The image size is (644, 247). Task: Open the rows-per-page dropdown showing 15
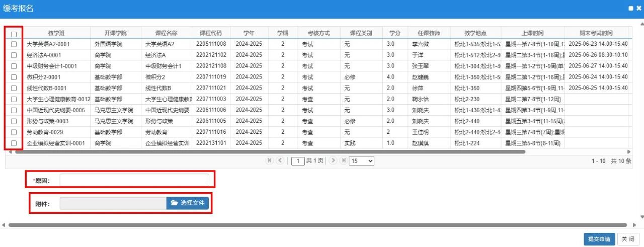click(x=362, y=161)
